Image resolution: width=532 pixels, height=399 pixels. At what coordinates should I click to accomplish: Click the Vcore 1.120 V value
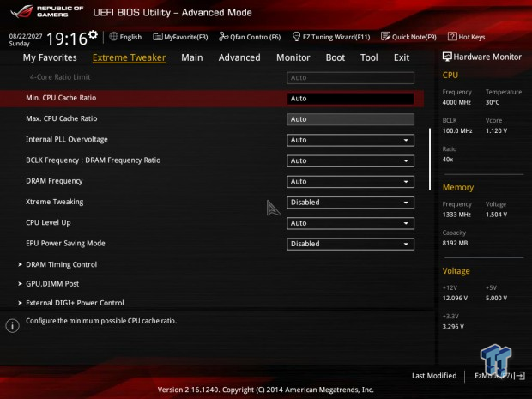496,130
